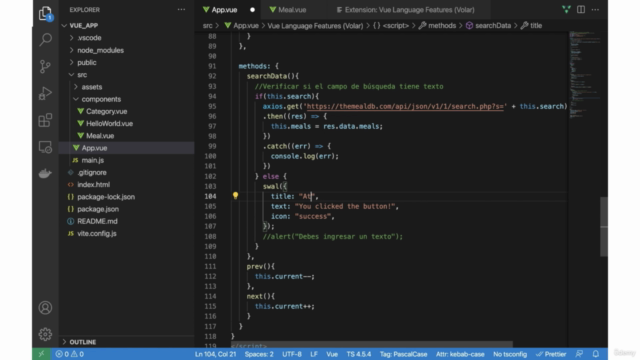The width and height of the screenshot is (640, 360).
Task: Click line number 104 in gutter
Action: click(210, 196)
